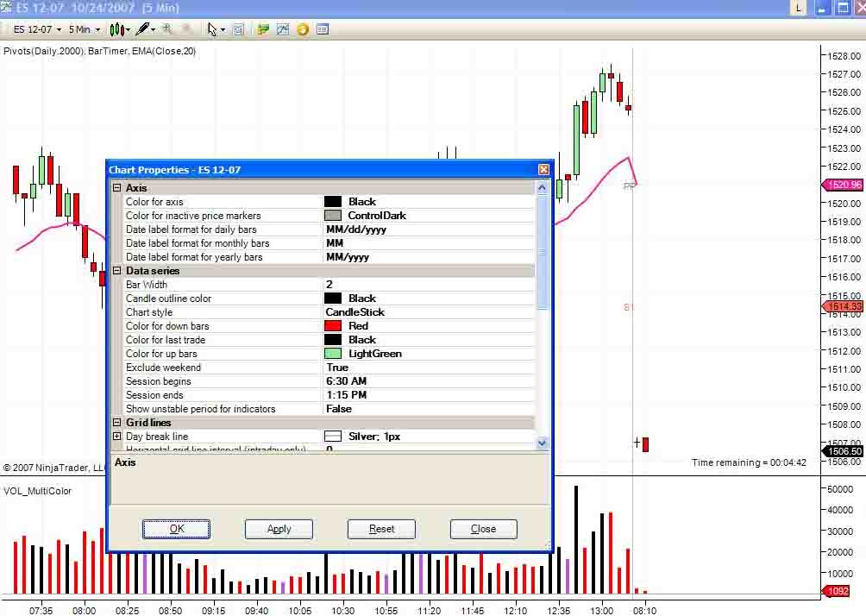Expand the Day break line property
The width and height of the screenshot is (866, 616).
point(117,437)
